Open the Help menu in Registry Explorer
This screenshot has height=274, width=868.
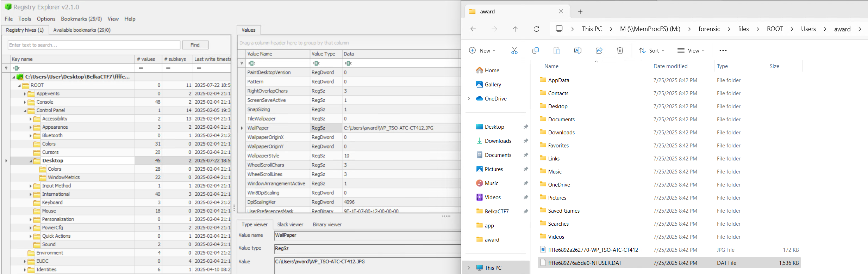tap(130, 19)
